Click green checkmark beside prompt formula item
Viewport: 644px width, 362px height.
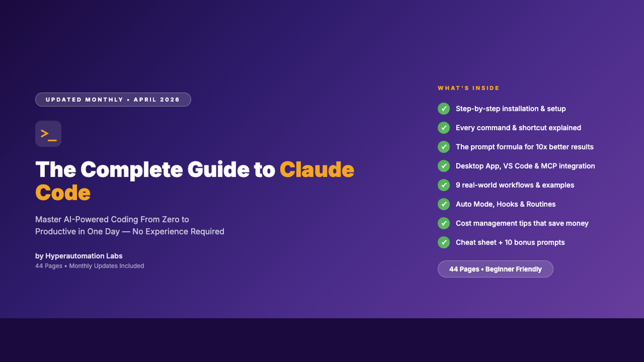click(443, 147)
